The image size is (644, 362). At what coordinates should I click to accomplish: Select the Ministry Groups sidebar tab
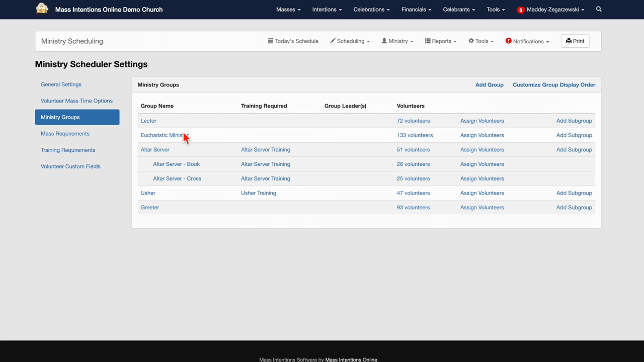tap(77, 117)
